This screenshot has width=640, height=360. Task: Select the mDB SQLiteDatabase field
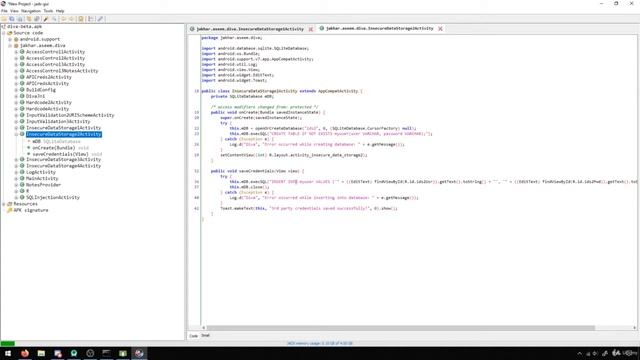pos(56,141)
